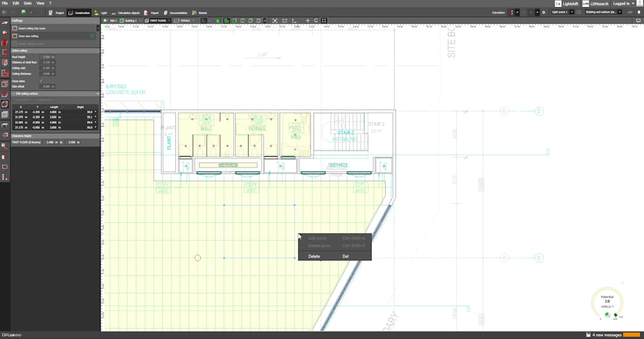Screen dimensions: 644x339
Task: Choose Delete from the context menu
Action: 314,256
